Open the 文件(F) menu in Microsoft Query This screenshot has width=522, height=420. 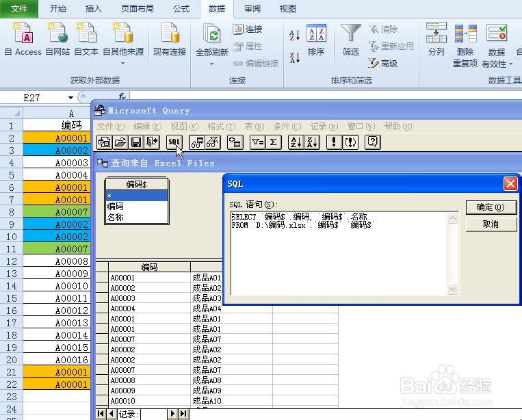coord(111,127)
